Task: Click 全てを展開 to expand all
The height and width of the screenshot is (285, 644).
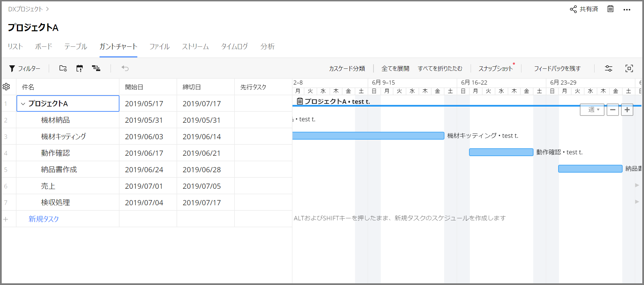Action: point(395,68)
